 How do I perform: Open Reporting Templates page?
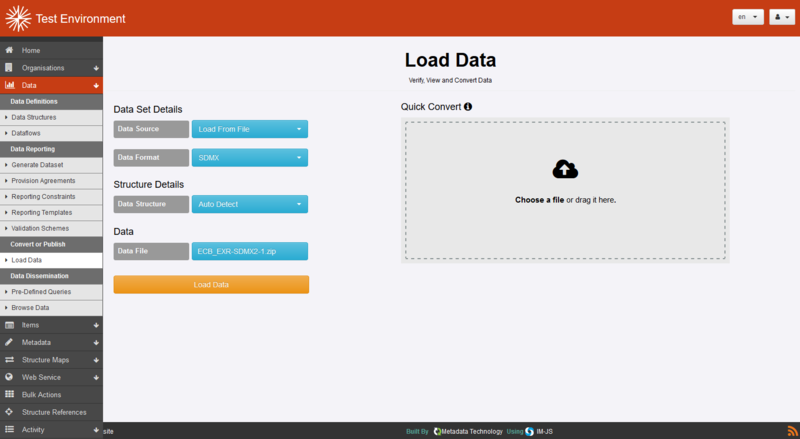pos(51,212)
